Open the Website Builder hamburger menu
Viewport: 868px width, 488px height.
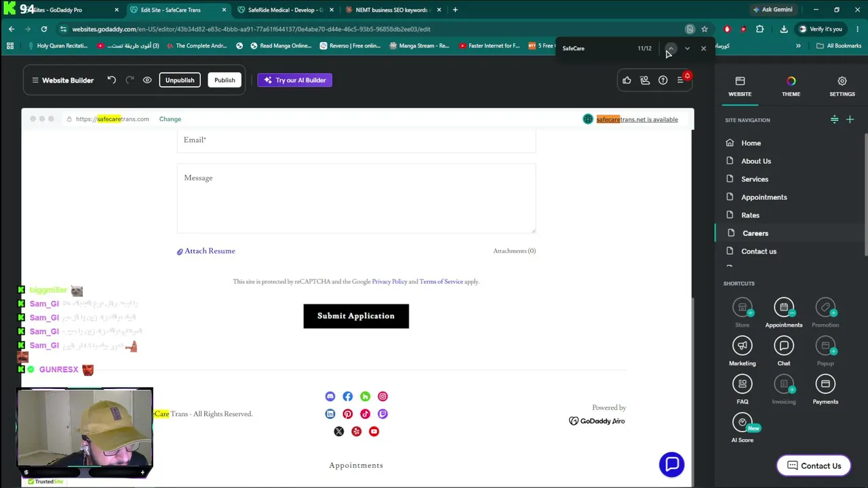pyautogui.click(x=35, y=80)
